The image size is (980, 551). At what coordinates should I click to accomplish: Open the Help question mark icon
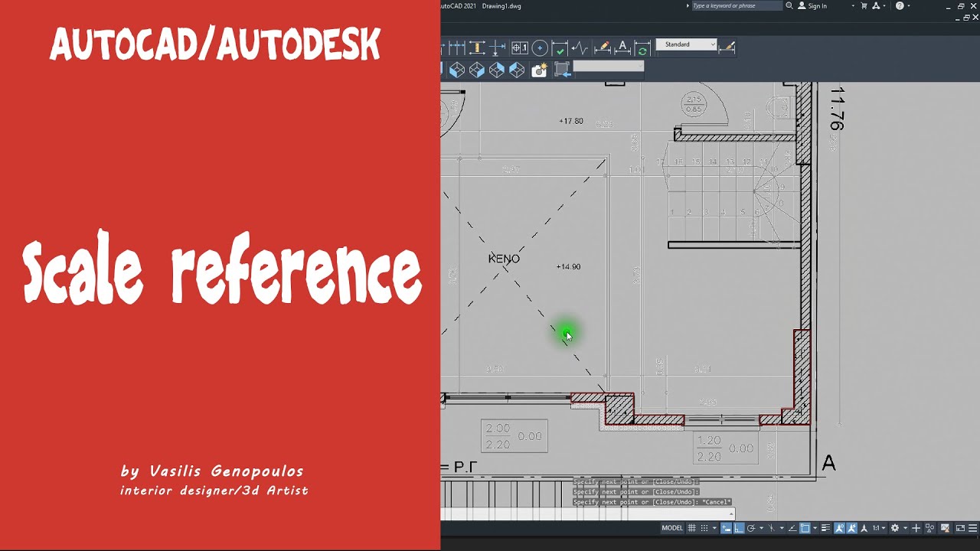click(900, 6)
